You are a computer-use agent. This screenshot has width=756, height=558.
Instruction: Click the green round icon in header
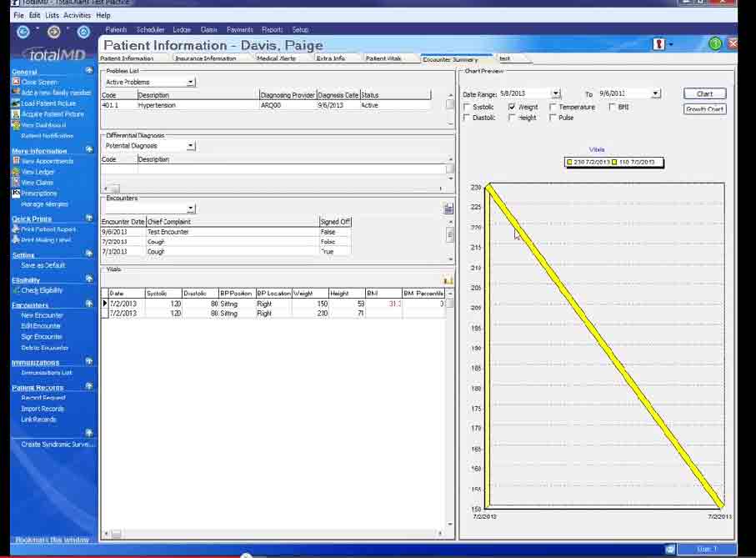[715, 44]
